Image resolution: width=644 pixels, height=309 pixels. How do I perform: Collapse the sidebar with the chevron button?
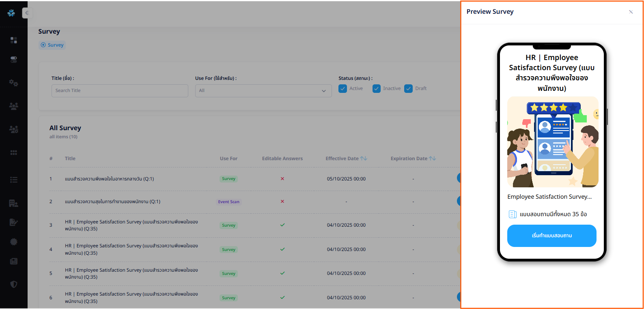pyautogui.click(x=27, y=13)
